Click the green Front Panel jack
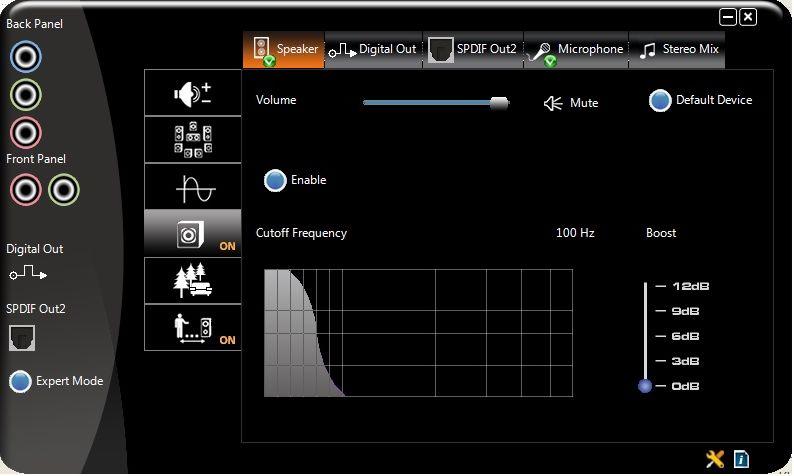The height and width of the screenshot is (476, 794). pyautogui.click(x=64, y=190)
